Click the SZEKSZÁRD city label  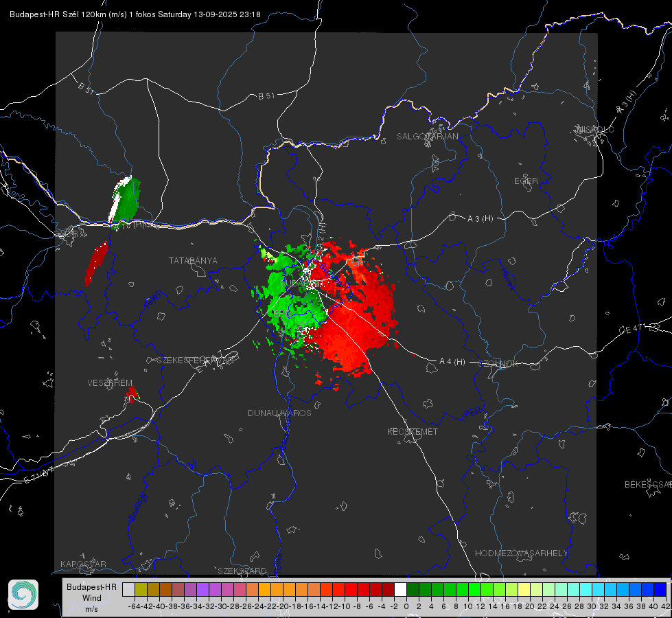pyautogui.click(x=242, y=571)
